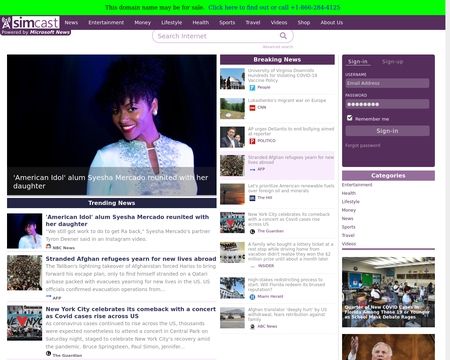The width and height of the screenshot is (450, 360).
Task: Open the Afghan translator headline
Action: pos(287,314)
